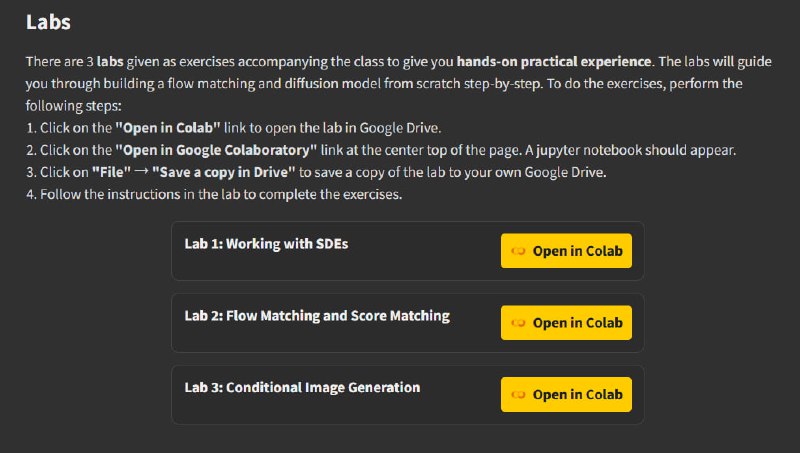This screenshot has width=800, height=453.
Task: Click the arrow symbol in step 3
Action: [x=141, y=172]
